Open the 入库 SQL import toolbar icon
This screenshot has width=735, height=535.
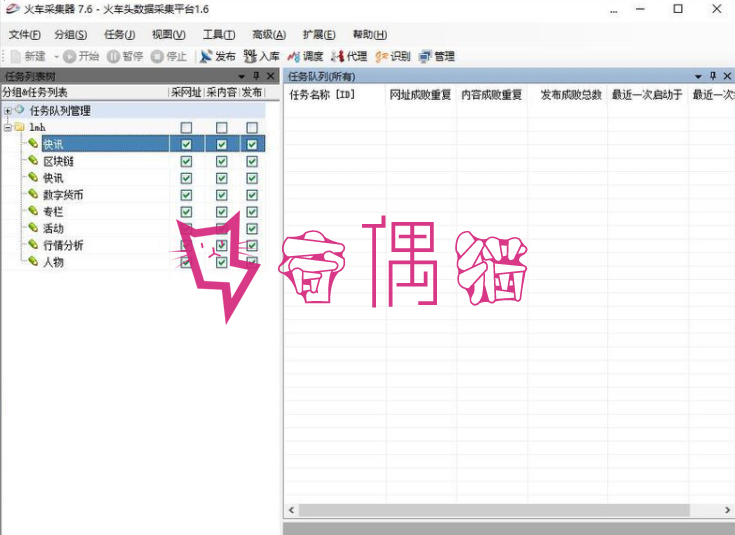pos(250,57)
